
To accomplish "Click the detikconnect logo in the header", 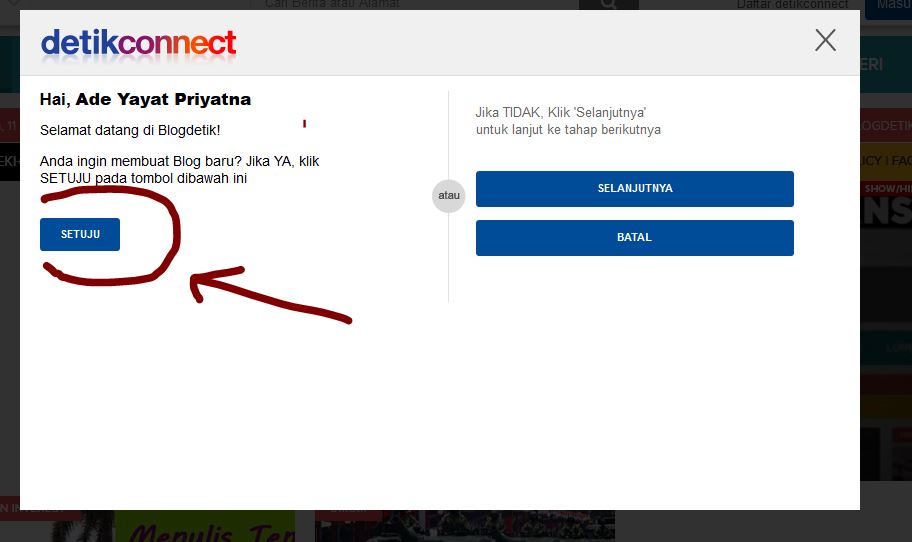I will click(x=138, y=44).
